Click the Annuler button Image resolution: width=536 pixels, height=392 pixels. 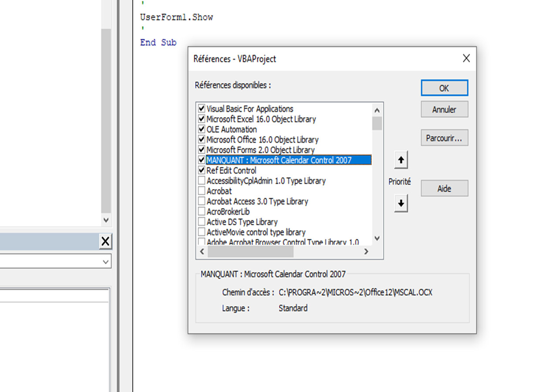444,110
